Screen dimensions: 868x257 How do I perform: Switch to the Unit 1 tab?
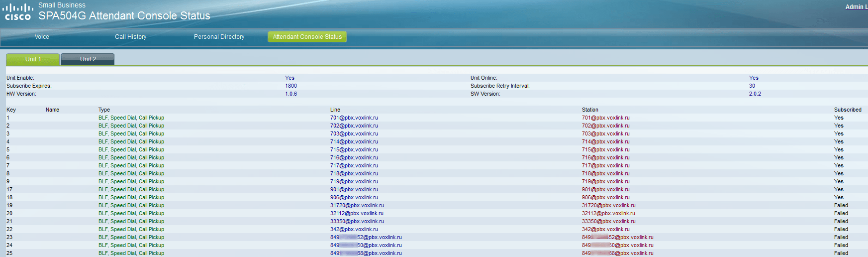click(33, 59)
